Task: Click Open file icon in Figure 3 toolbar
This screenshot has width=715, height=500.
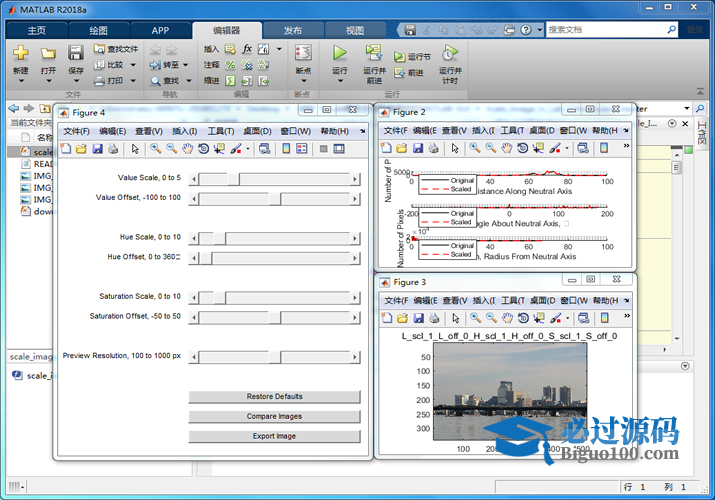Action: (402, 318)
